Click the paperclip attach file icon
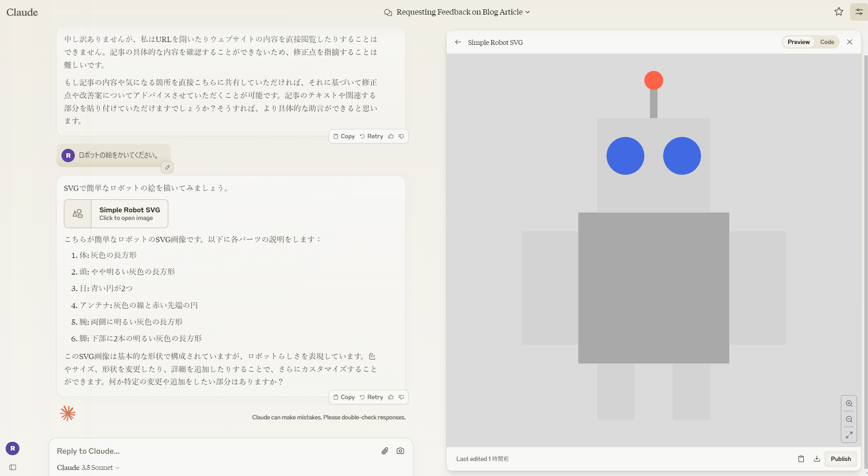 point(385,451)
